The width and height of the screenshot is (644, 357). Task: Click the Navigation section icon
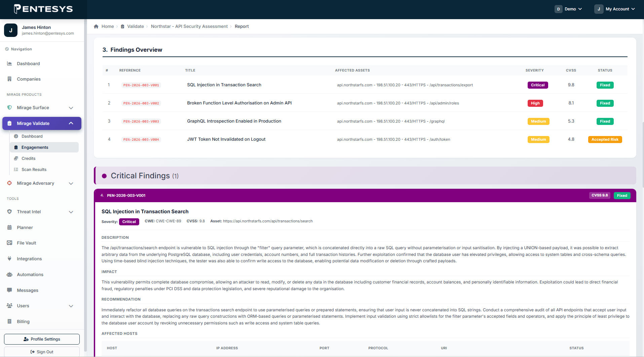click(x=7, y=49)
